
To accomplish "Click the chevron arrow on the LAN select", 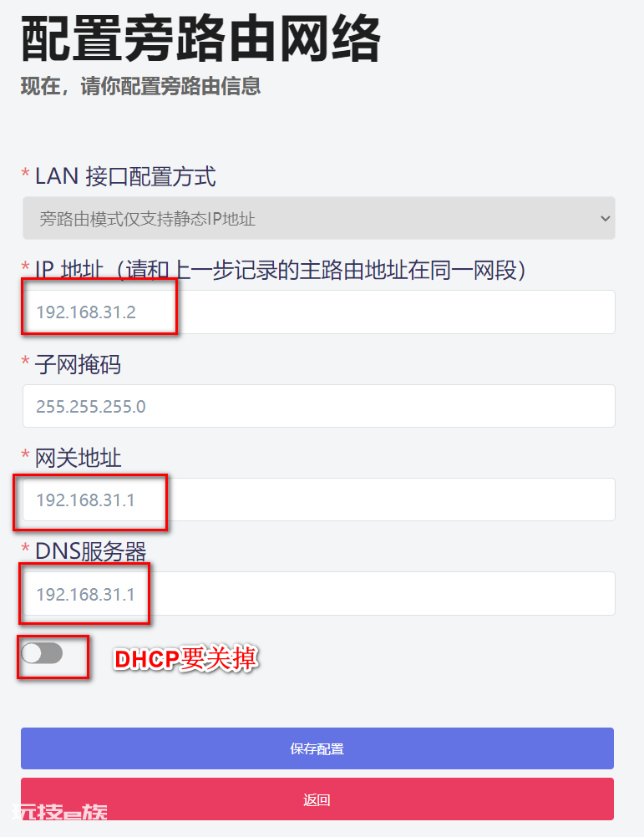I will (x=605, y=218).
